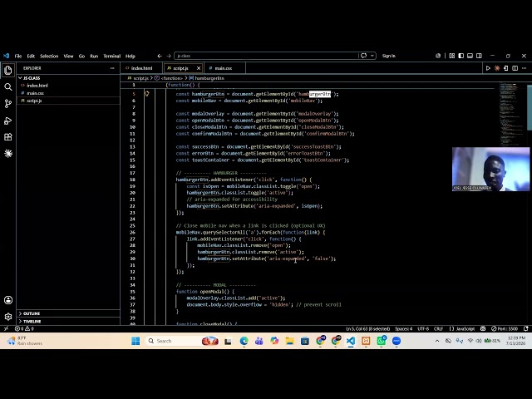Image resolution: width=532 pixels, height=399 pixels.
Task: Open File Explorer from taskbar
Action: click(290, 341)
